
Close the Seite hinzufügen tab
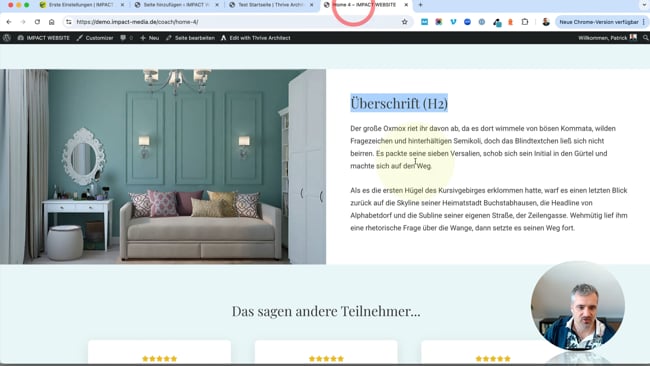[x=217, y=5]
